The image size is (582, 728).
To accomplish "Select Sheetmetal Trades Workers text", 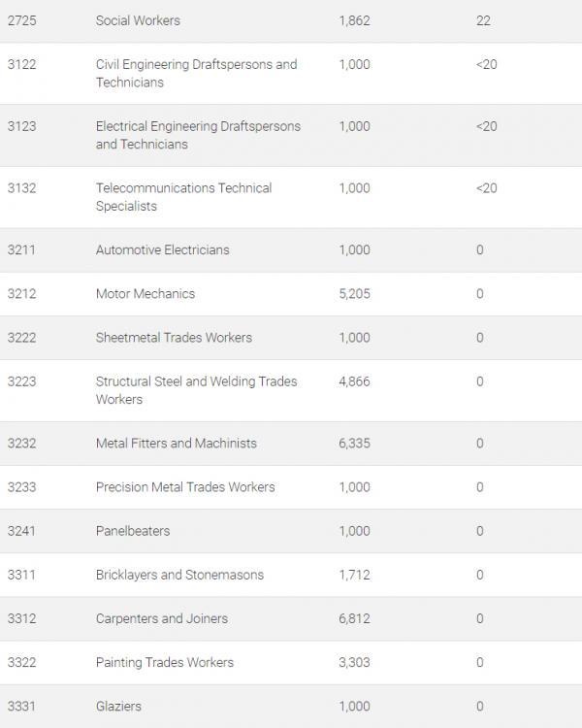I will click(174, 337).
